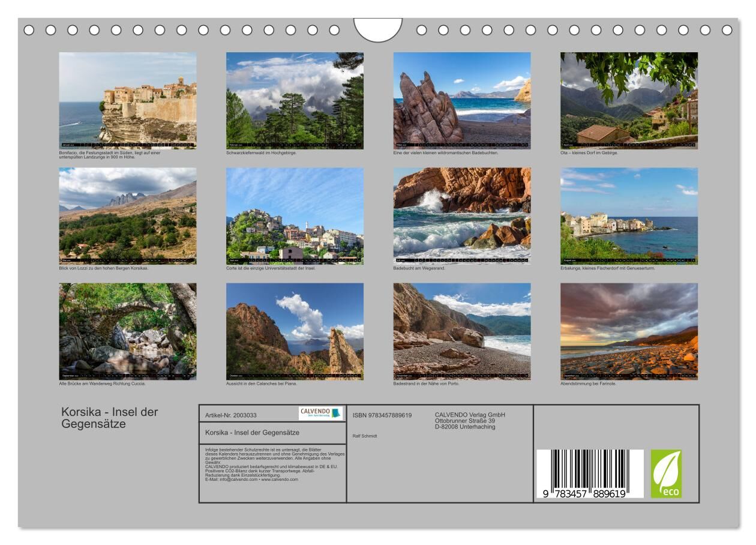Open the www.calvendo.com website link
The width and height of the screenshot is (756, 545).
point(280,480)
